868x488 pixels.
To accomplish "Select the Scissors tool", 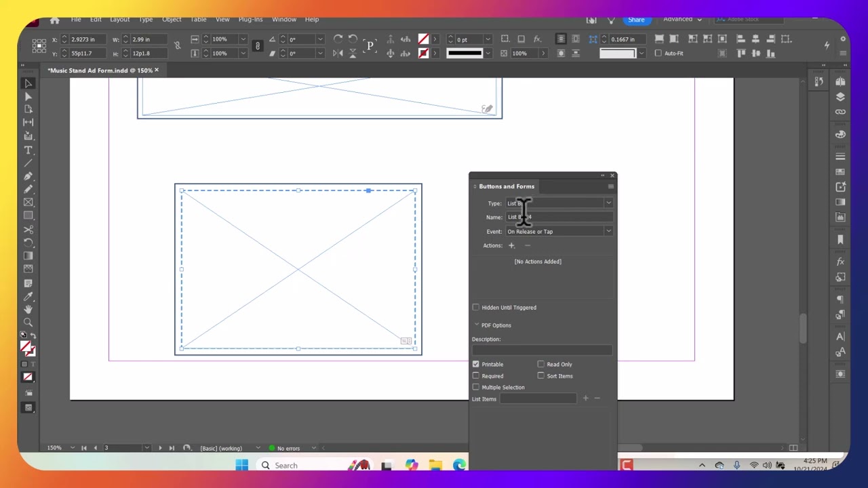I will pos(28,230).
